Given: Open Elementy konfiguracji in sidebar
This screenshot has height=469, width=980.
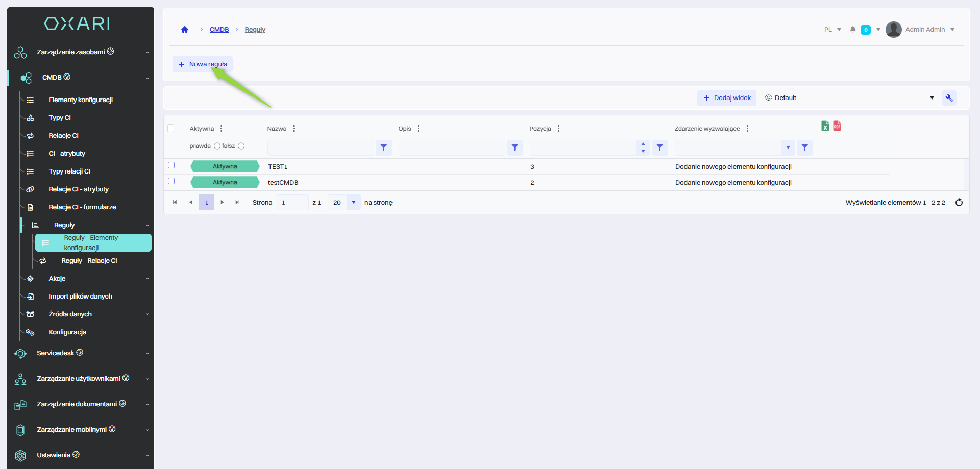Looking at the screenshot, I should (x=81, y=100).
